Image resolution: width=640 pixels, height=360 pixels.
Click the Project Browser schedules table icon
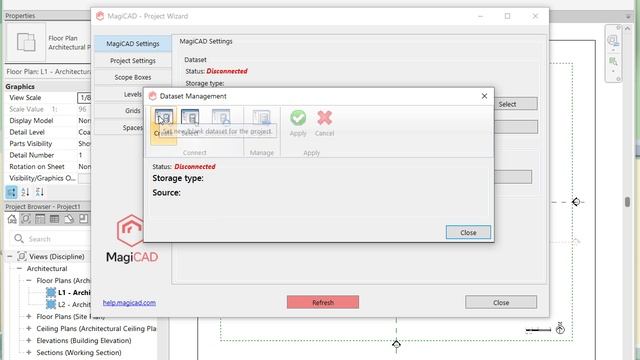54,219
